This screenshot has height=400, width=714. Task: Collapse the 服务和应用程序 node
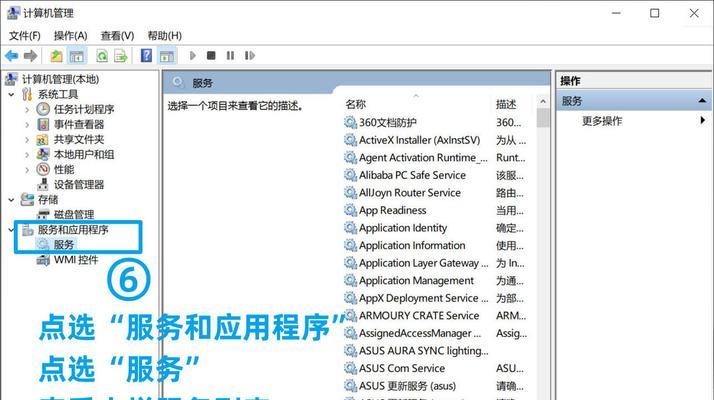pos(11,230)
